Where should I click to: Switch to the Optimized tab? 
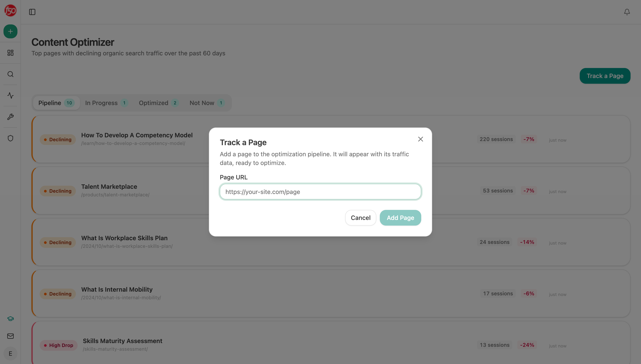coord(159,103)
